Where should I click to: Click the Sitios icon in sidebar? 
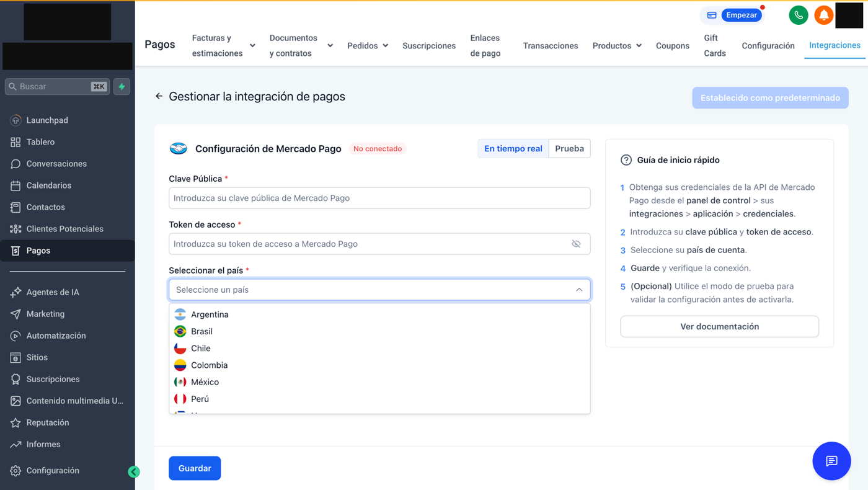(15, 357)
